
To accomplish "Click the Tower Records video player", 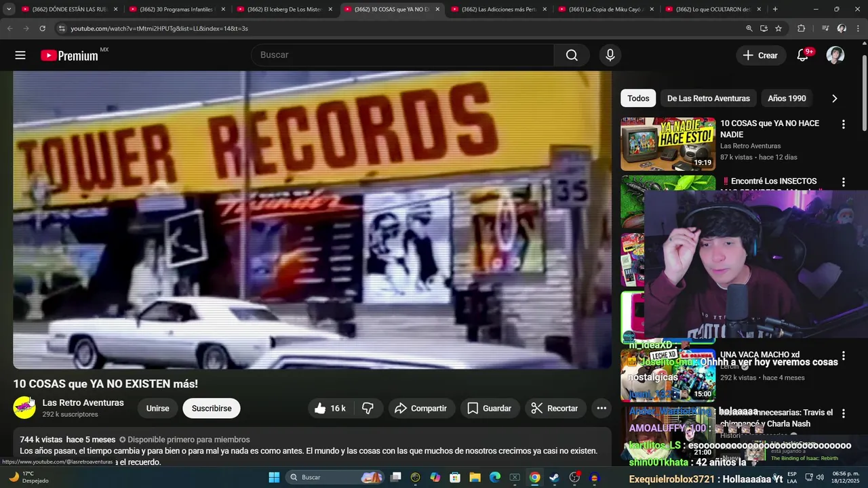I will coord(312,220).
